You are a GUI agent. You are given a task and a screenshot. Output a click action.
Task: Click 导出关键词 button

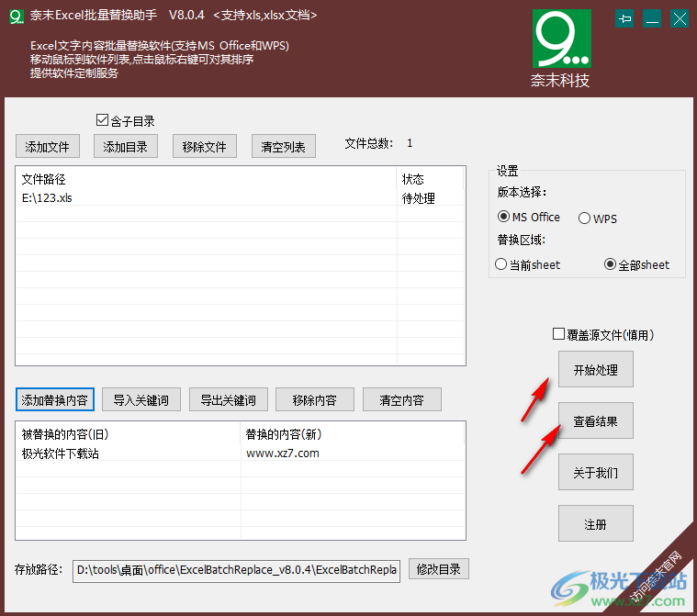tap(229, 399)
